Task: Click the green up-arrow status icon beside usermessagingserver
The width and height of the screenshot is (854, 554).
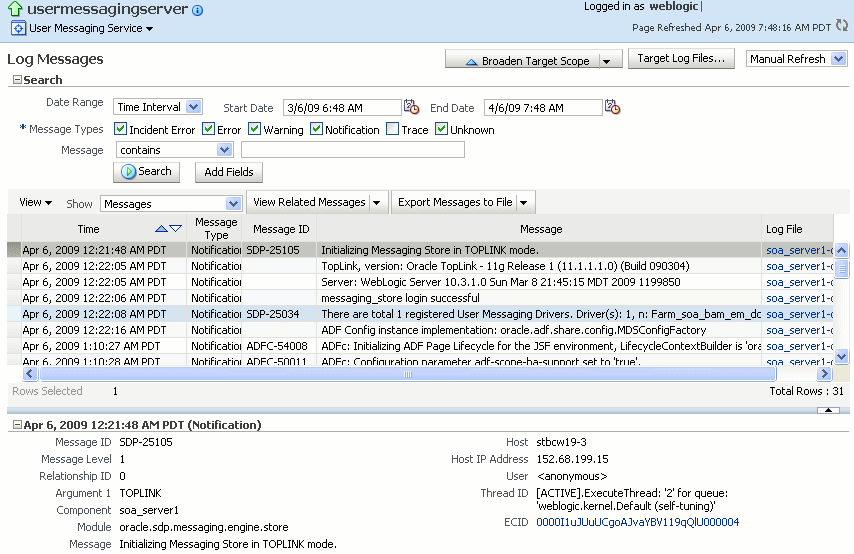Action: pyautogui.click(x=15, y=9)
